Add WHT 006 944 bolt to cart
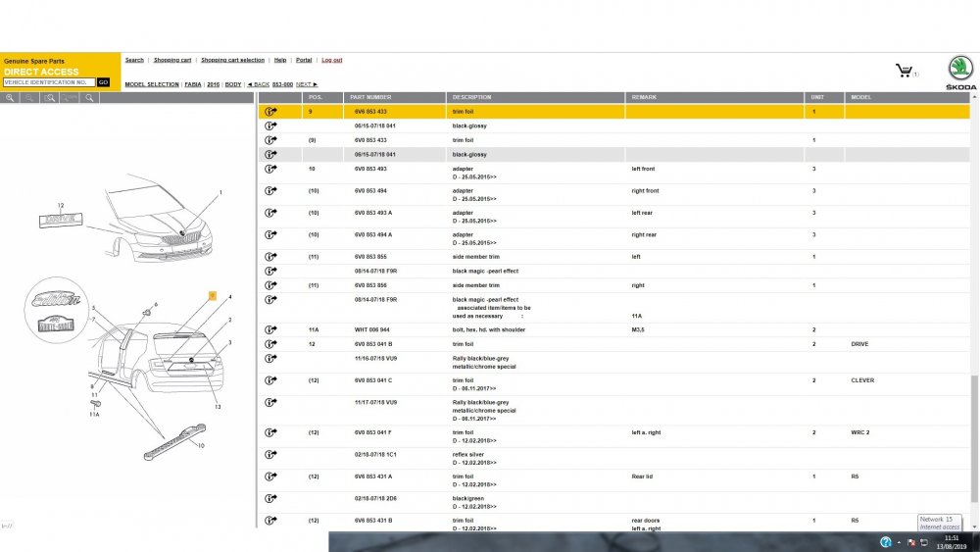 pos(270,329)
